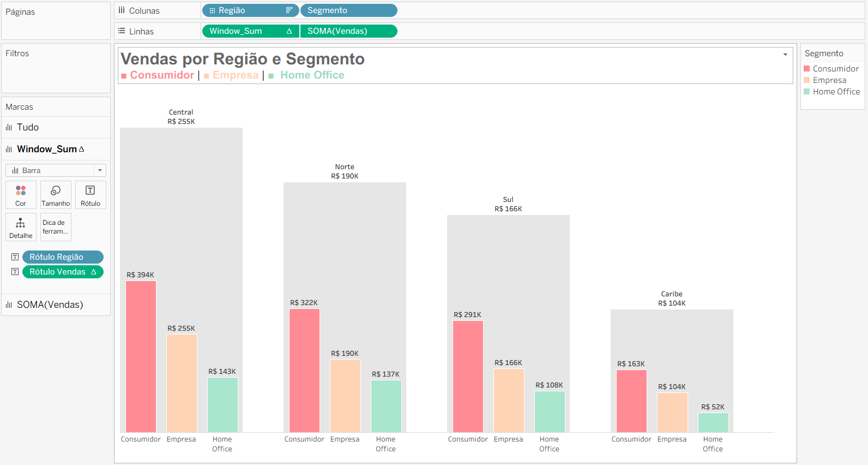Click label icon beside Rótulo Vendas pill
Viewport: 868px width, 465px height.
click(x=15, y=272)
